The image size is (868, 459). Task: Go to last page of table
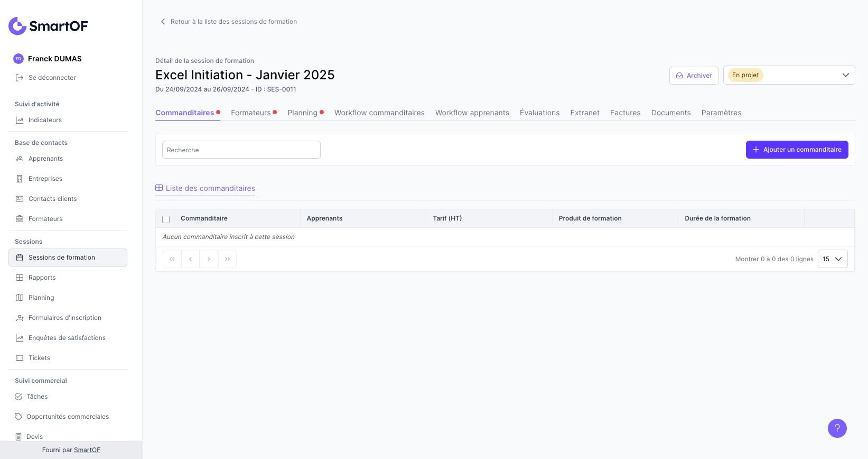227,259
